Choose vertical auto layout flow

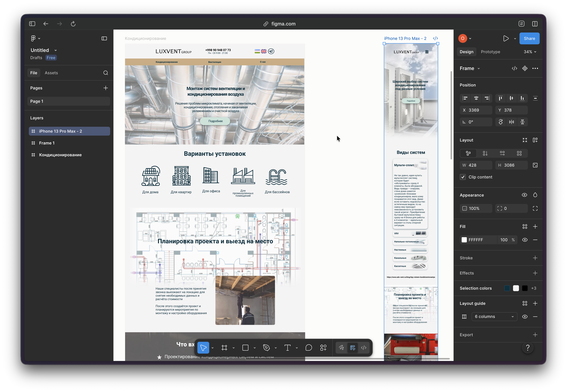point(485,153)
